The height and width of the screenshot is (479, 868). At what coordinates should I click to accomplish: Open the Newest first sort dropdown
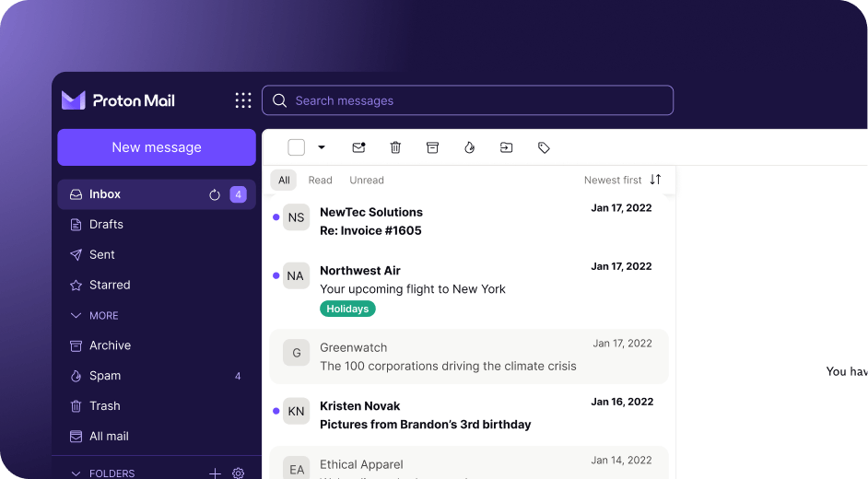pos(622,180)
